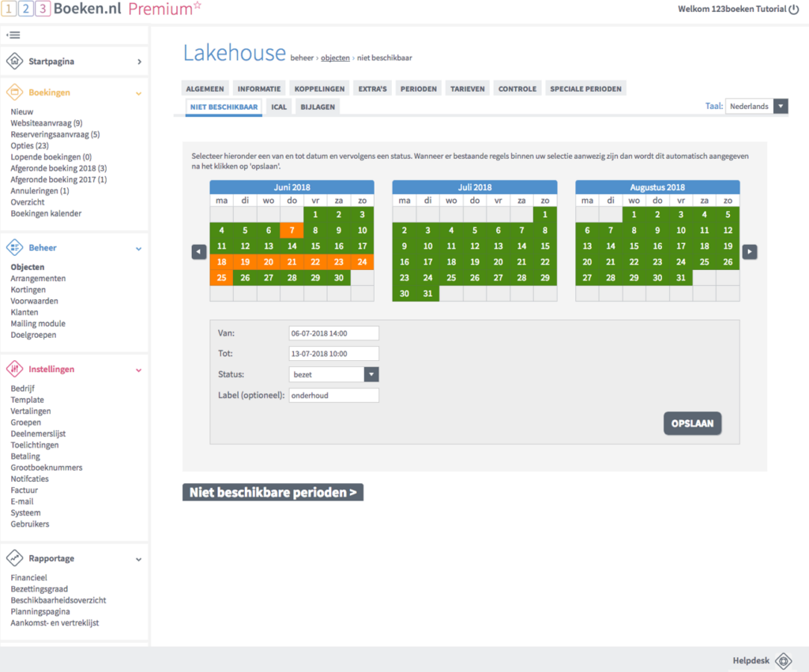Open Arrangementen under Beheer
The height and width of the screenshot is (672, 809).
coord(38,279)
